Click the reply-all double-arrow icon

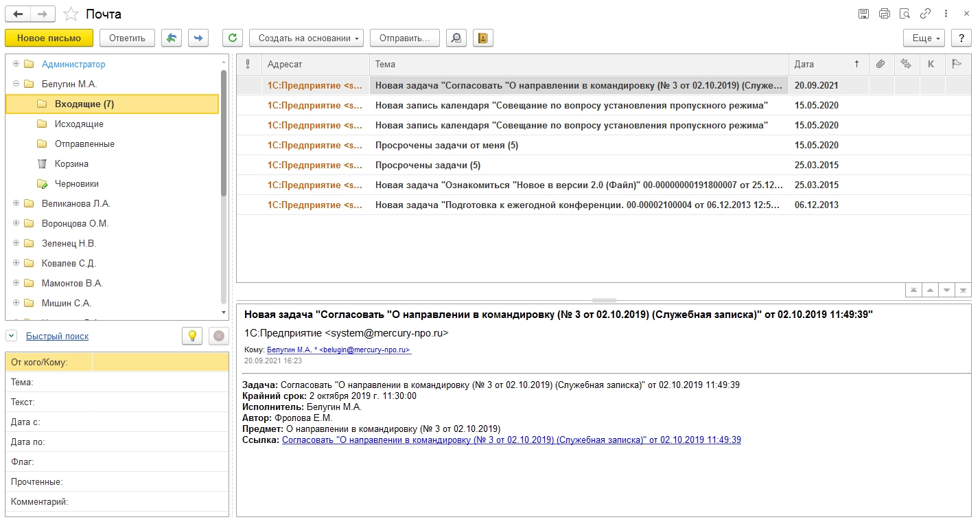[x=172, y=38]
